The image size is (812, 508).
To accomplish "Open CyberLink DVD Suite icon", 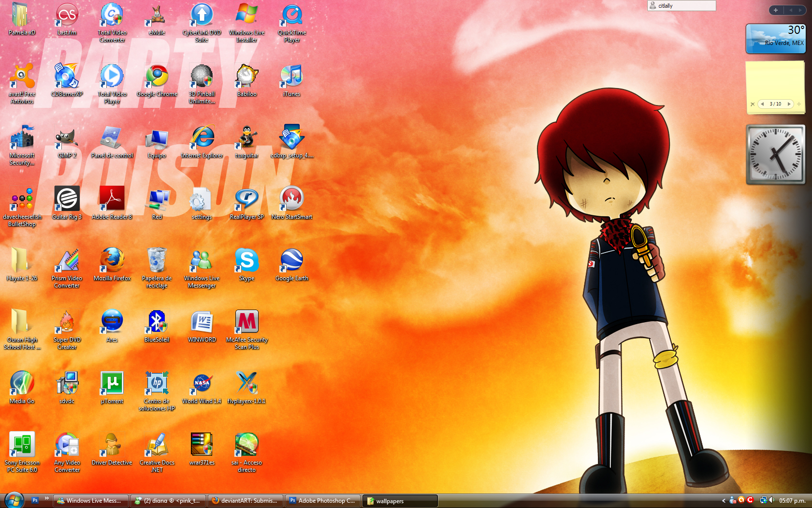I will tap(202, 22).
